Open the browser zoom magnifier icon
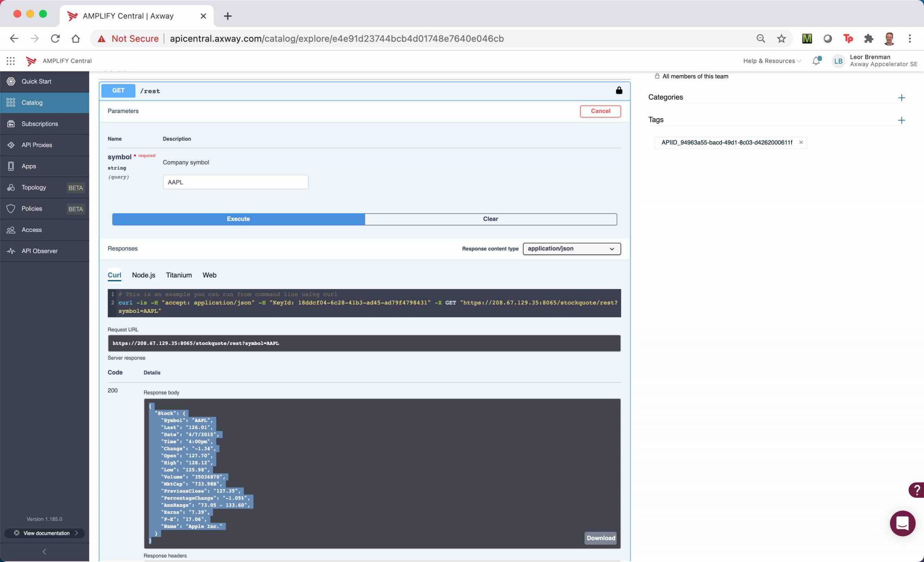Viewport: 924px width, 562px height. [760, 38]
